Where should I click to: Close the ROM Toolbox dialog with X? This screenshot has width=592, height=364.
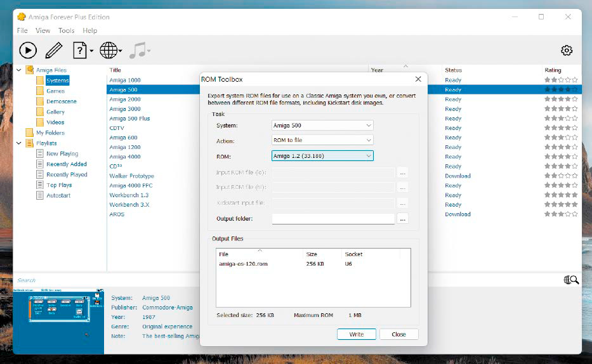click(x=418, y=79)
